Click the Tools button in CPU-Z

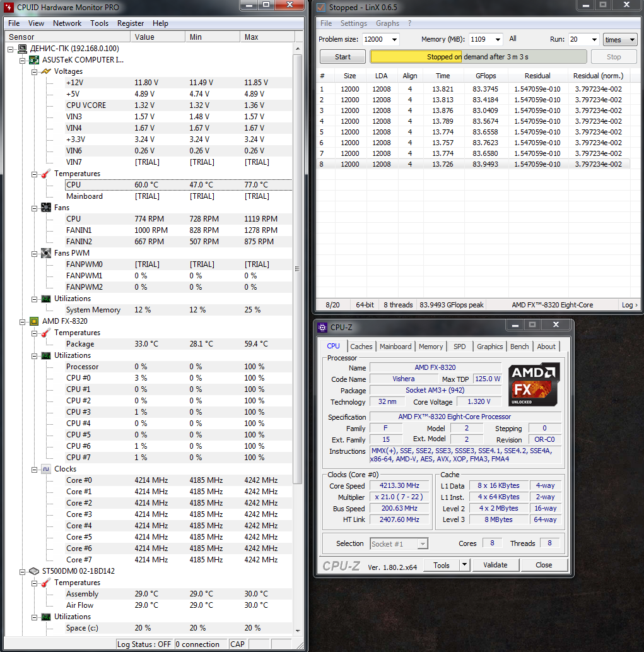pos(442,565)
